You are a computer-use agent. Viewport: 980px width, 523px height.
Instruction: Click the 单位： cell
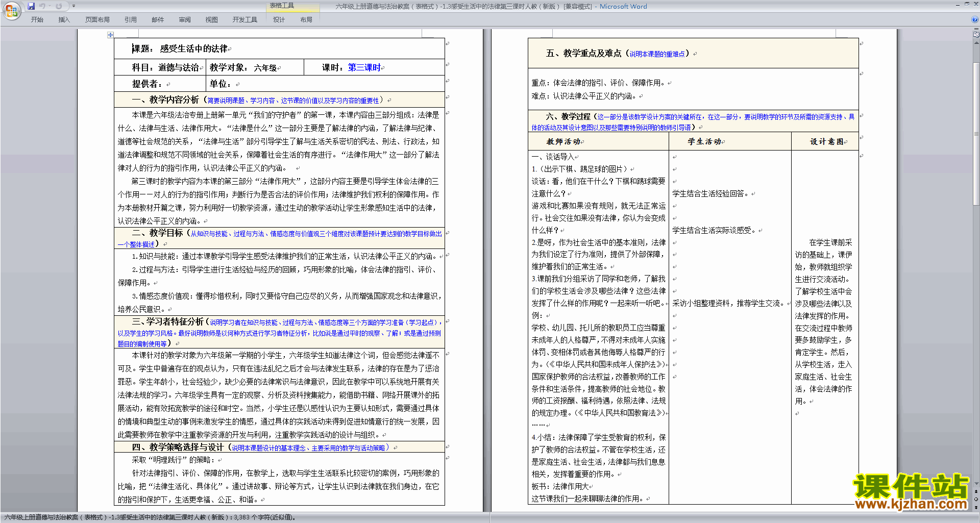pos(326,84)
